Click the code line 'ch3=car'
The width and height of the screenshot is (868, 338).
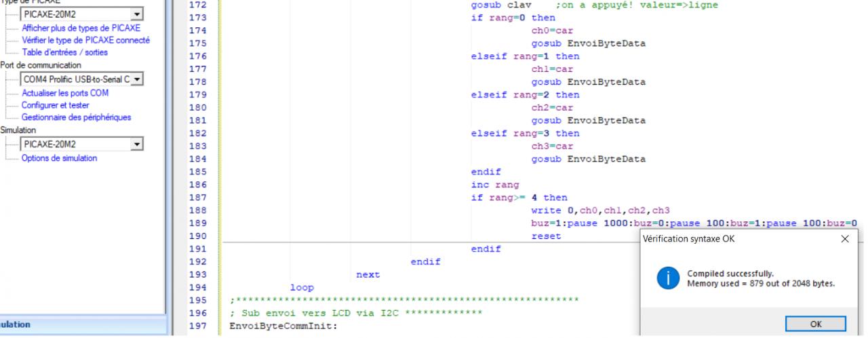pyautogui.click(x=552, y=147)
